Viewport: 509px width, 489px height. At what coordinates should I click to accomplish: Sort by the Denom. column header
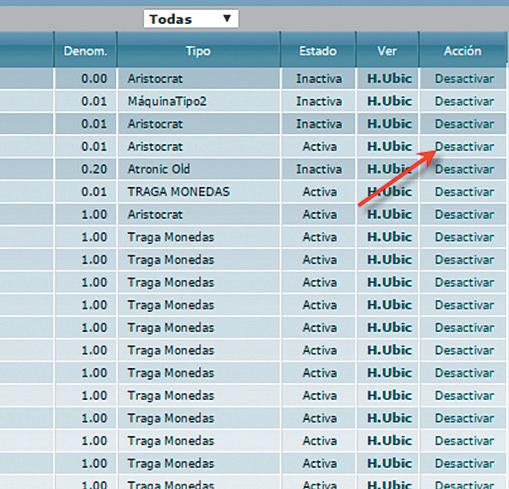coord(85,51)
